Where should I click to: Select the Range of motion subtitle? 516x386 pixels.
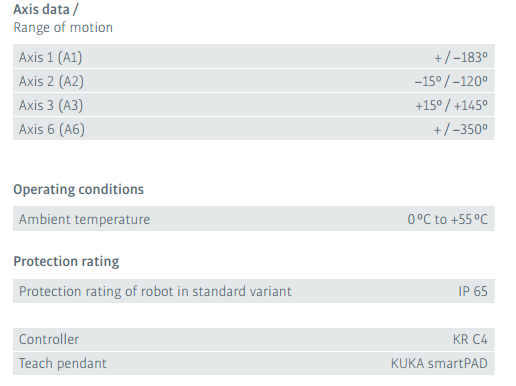pos(63,27)
